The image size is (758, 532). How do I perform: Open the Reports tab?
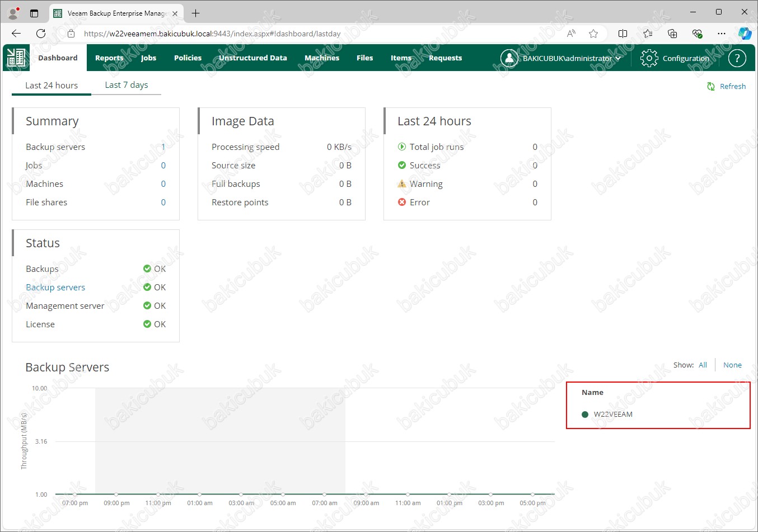pyautogui.click(x=109, y=58)
